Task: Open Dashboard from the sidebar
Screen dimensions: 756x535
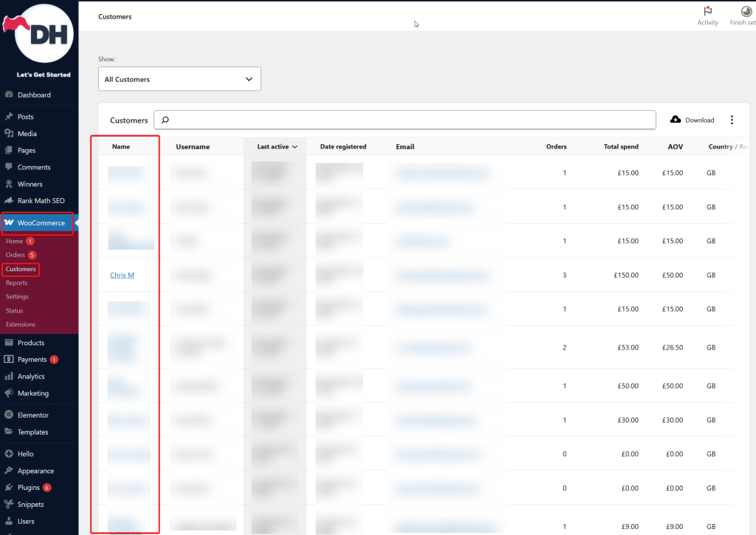Action: click(x=34, y=95)
